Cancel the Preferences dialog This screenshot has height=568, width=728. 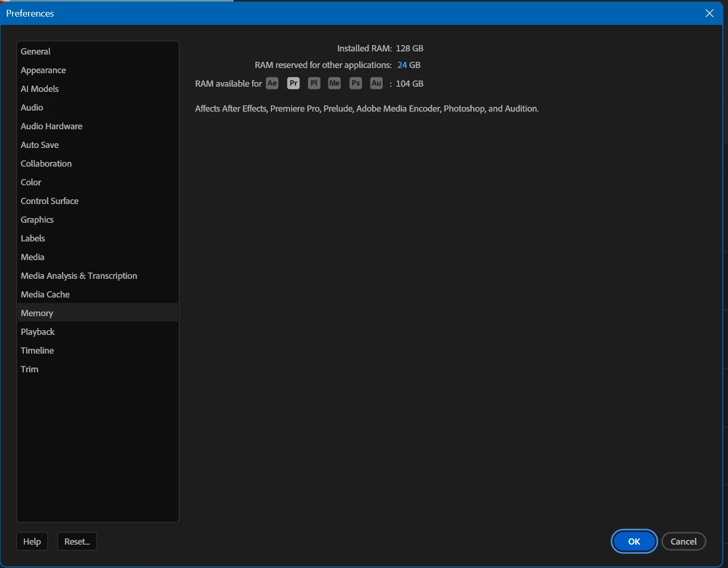pyautogui.click(x=683, y=542)
